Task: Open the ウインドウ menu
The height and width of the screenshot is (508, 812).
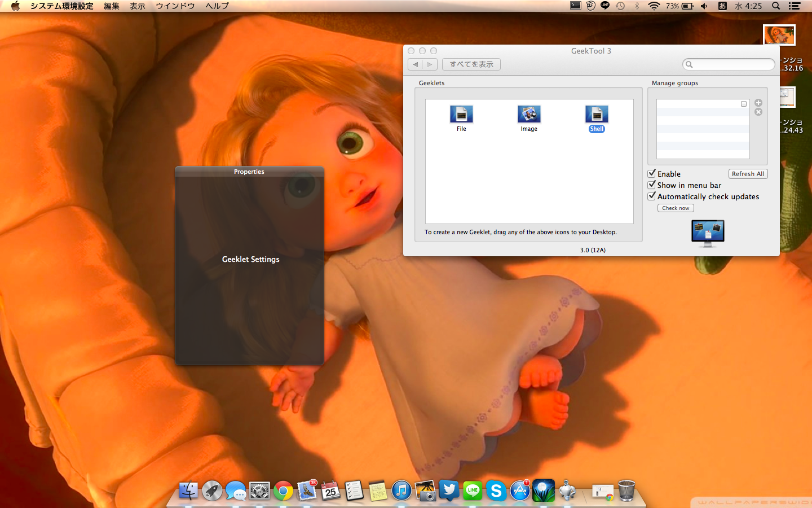Action: (x=175, y=6)
